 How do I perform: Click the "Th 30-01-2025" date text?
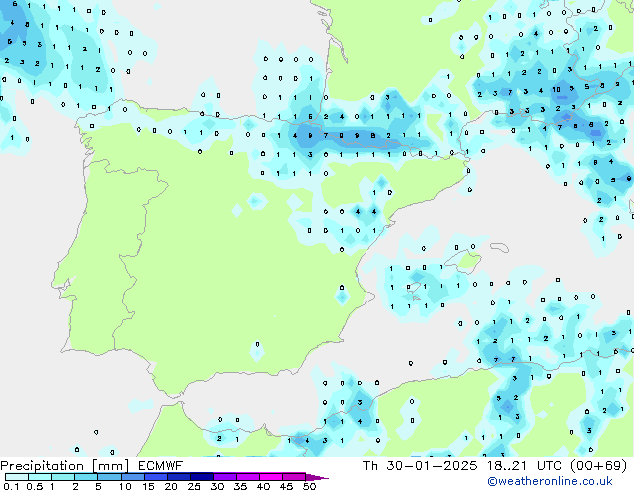point(420,466)
